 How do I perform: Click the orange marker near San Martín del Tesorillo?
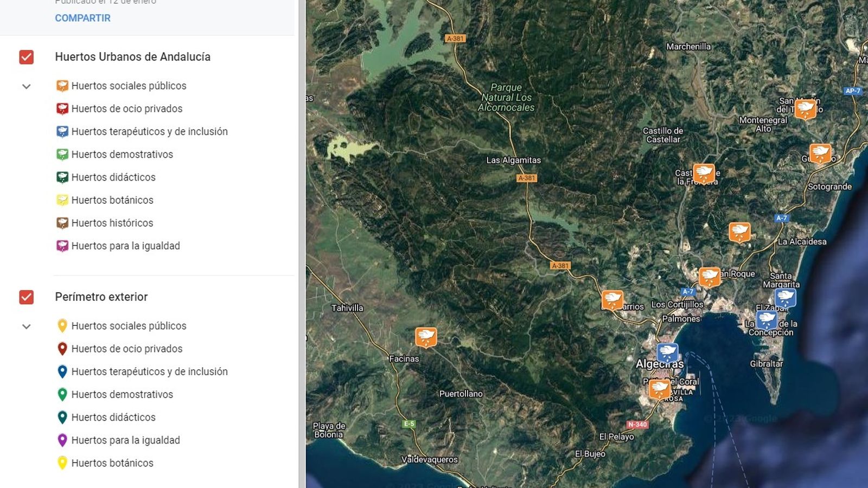click(x=805, y=108)
